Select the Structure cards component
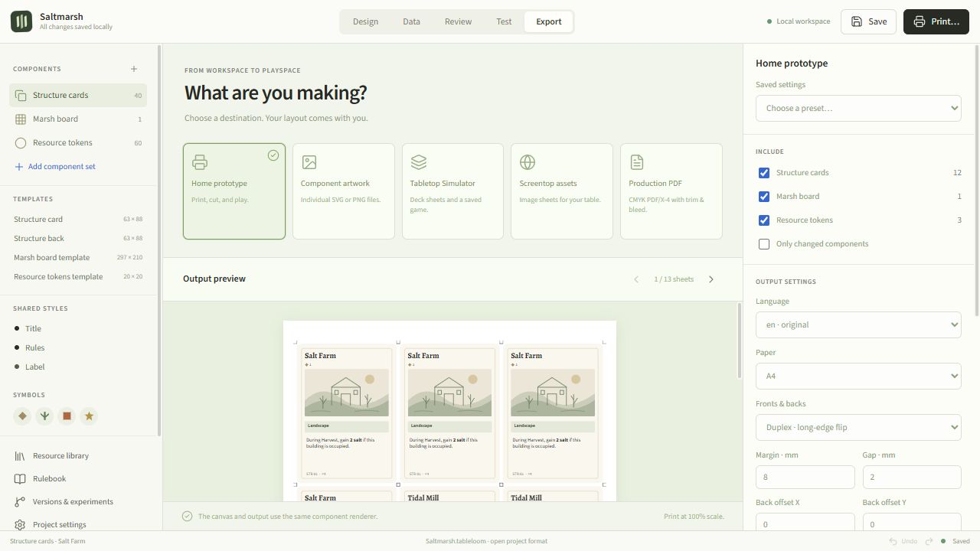 point(78,96)
